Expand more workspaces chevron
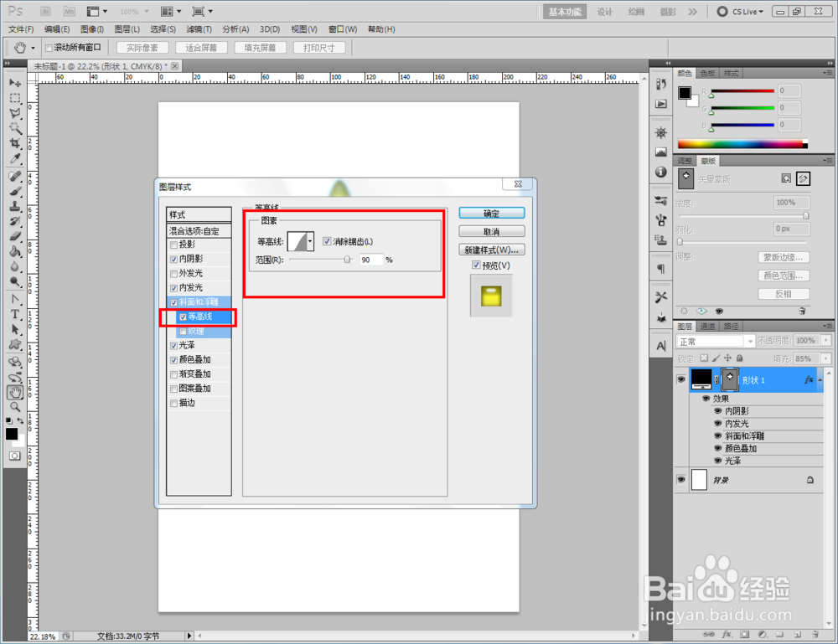838x644 pixels. 693,12
